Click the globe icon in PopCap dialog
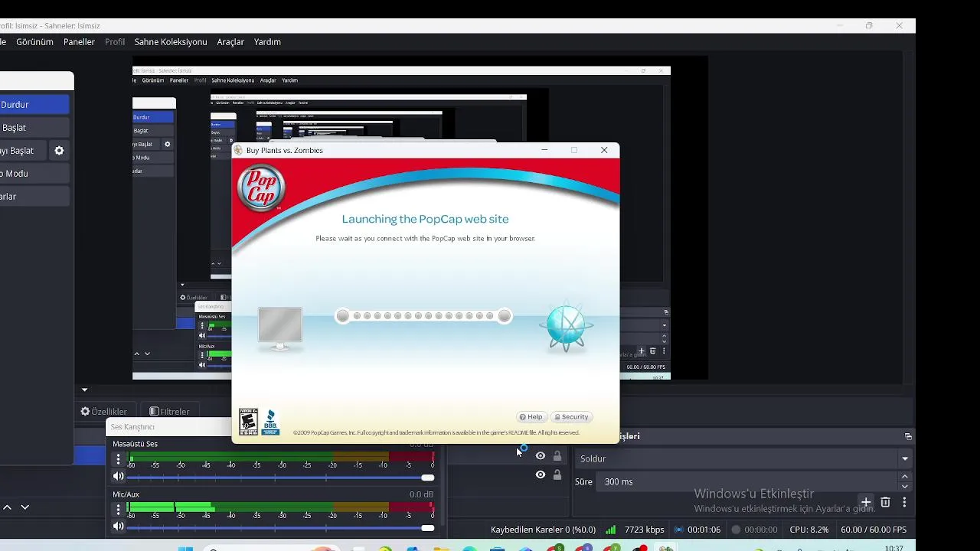This screenshot has height=551, width=980. click(567, 327)
